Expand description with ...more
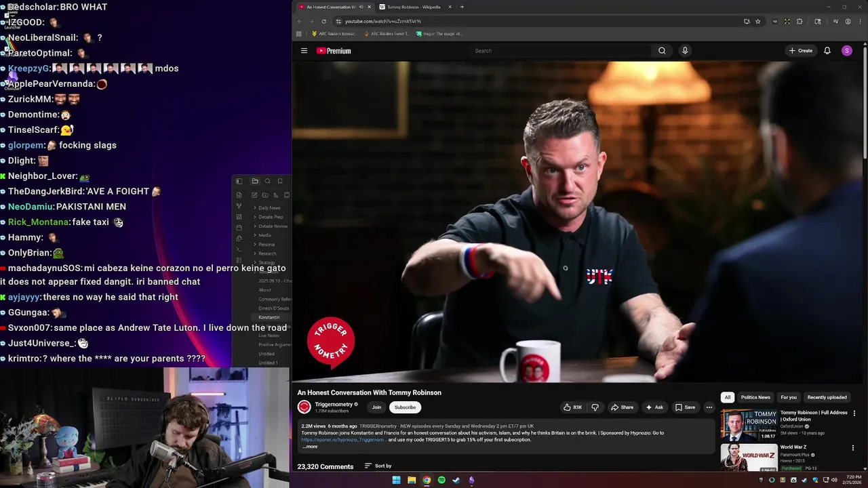The height and width of the screenshot is (488, 868). [x=310, y=447]
